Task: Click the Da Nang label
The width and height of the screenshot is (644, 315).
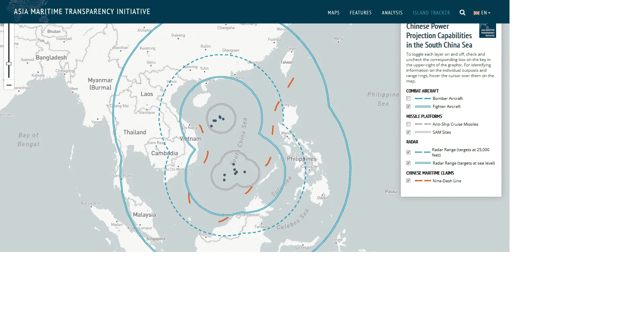Action: click(190, 128)
